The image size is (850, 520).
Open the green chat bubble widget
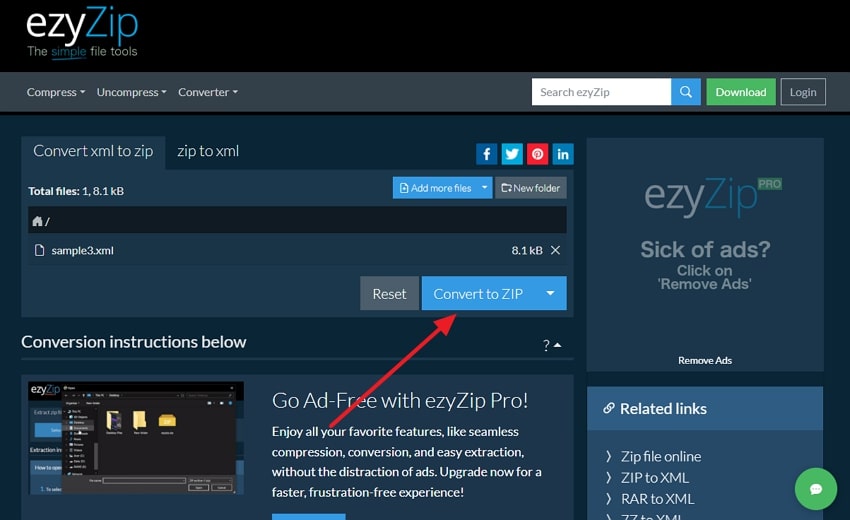click(x=816, y=489)
